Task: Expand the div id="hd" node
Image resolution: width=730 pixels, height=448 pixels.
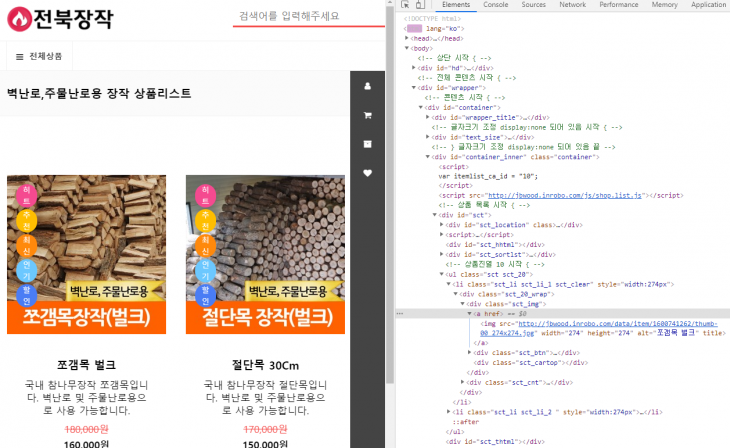Action: click(414, 68)
